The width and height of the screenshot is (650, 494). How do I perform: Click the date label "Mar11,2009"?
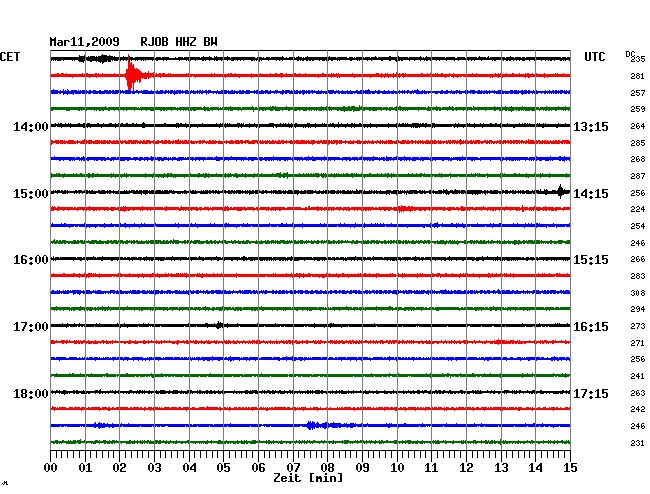[x=84, y=42]
